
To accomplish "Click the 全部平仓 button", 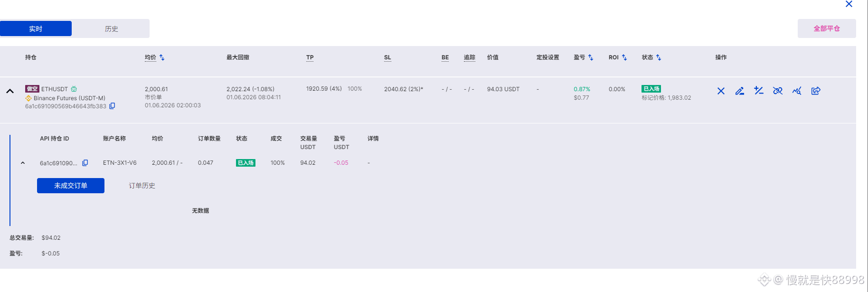I will [827, 28].
